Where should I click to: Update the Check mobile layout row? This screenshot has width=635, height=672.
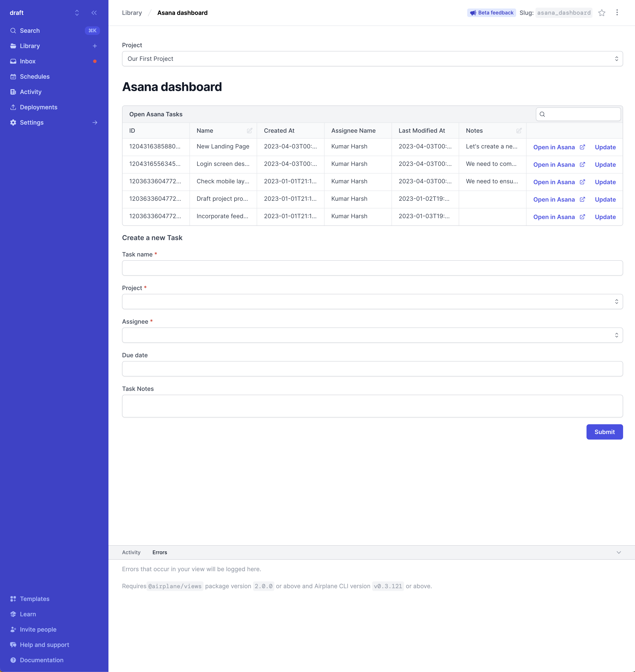click(605, 182)
